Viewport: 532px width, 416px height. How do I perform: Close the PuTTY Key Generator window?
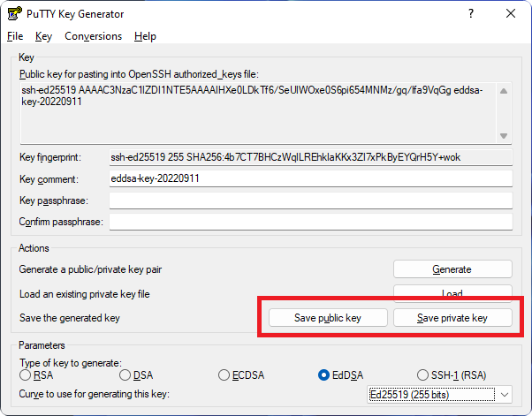511,13
